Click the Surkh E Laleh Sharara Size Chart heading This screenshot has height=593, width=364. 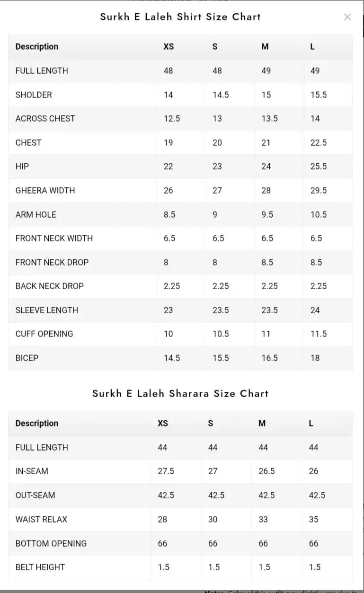(x=180, y=394)
